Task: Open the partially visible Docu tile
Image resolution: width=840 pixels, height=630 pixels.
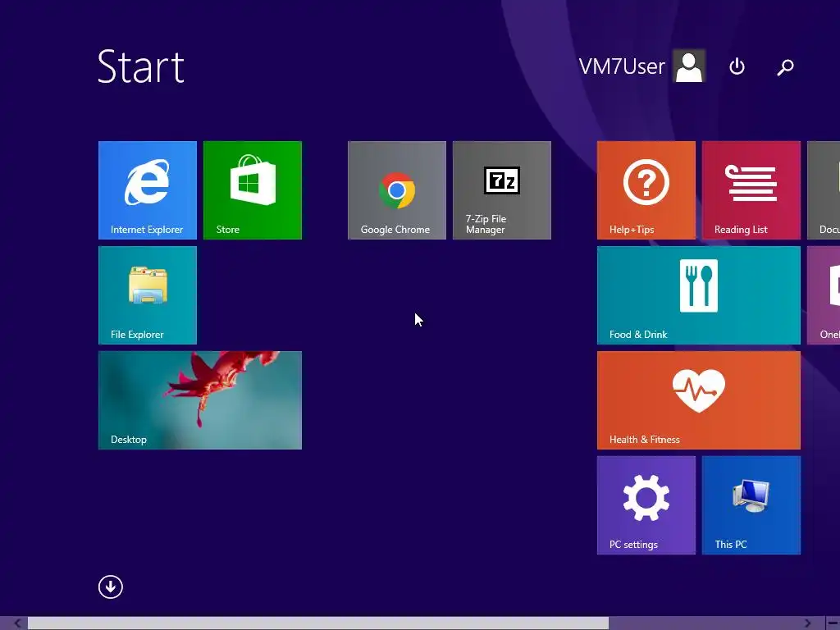Action: pos(824,190)
